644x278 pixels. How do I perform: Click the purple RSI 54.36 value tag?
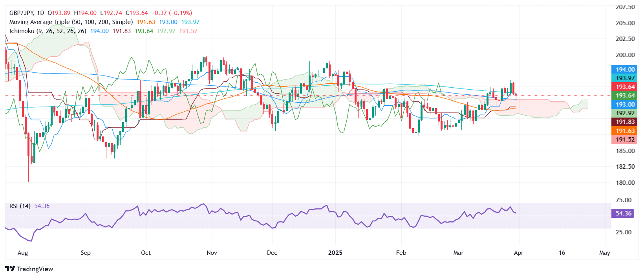pos(623,214)
